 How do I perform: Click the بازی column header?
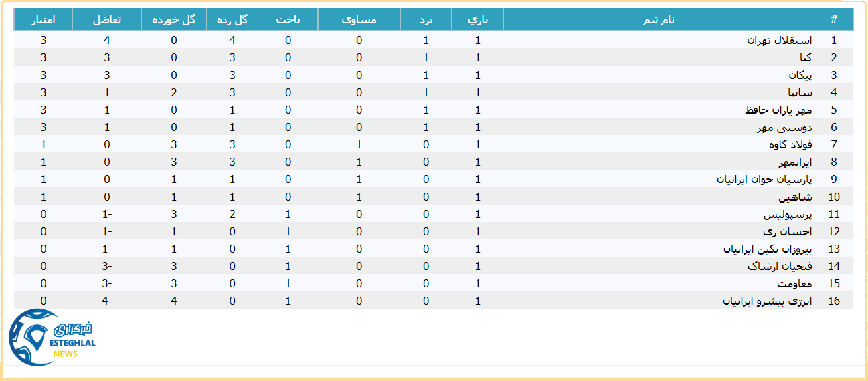(477, 20)
